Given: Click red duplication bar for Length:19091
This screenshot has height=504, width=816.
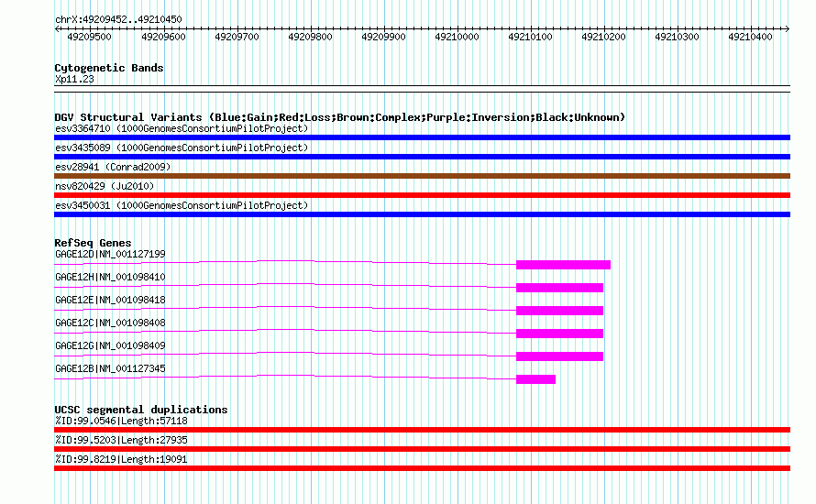Looking at the screenshot, I should tap(422, 468).
